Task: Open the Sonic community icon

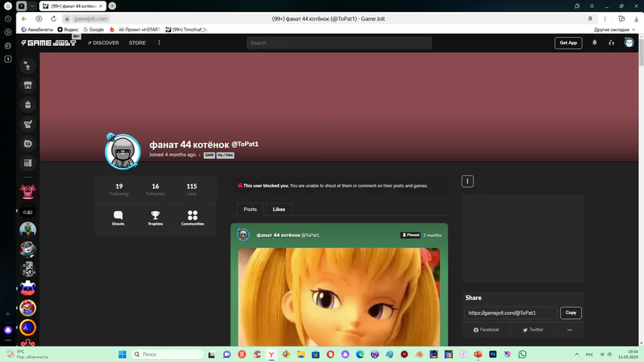Action: click(27, 328)
